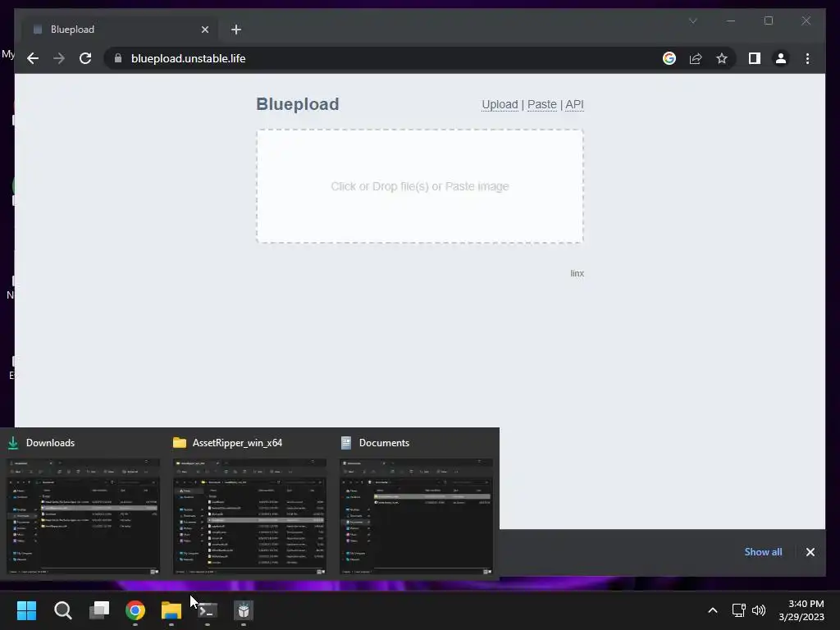Open the tab search dropdown chevron
This screenshot has height=630, width=840.
point(692,21)
